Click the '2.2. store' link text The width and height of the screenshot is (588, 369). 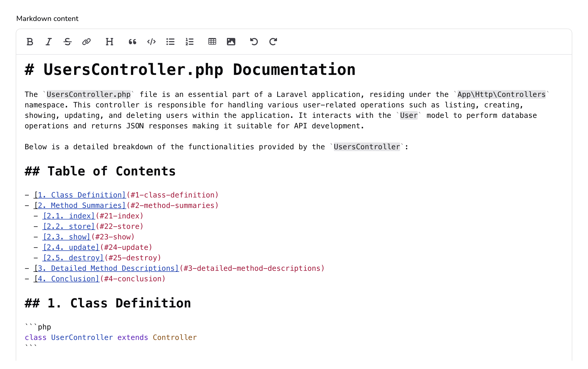(x=69, y=227)
